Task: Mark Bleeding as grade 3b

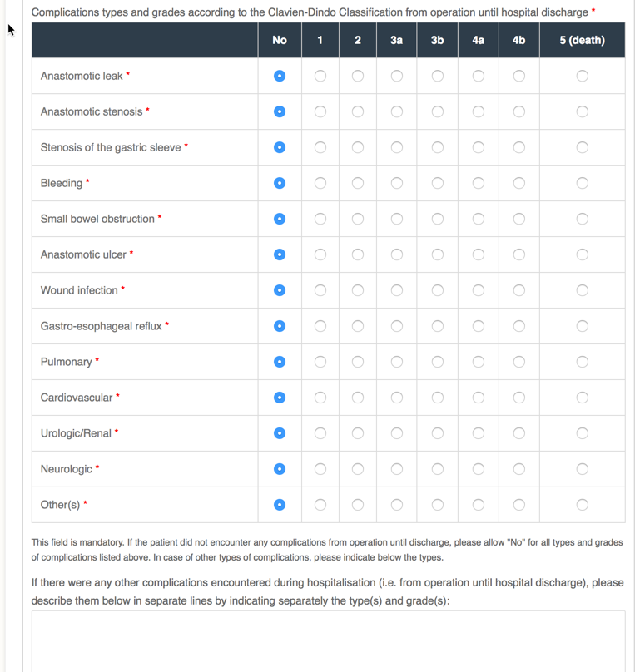Action: click(x=438, y=183)
